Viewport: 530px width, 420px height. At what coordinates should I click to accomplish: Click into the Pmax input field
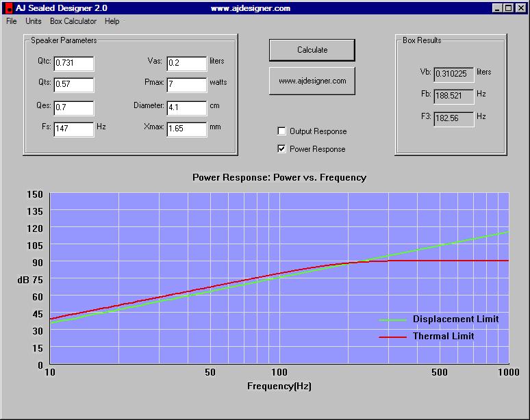186,84
